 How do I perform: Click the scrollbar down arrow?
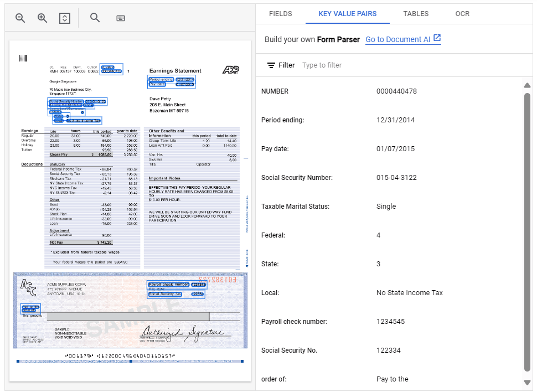(528, 381)
